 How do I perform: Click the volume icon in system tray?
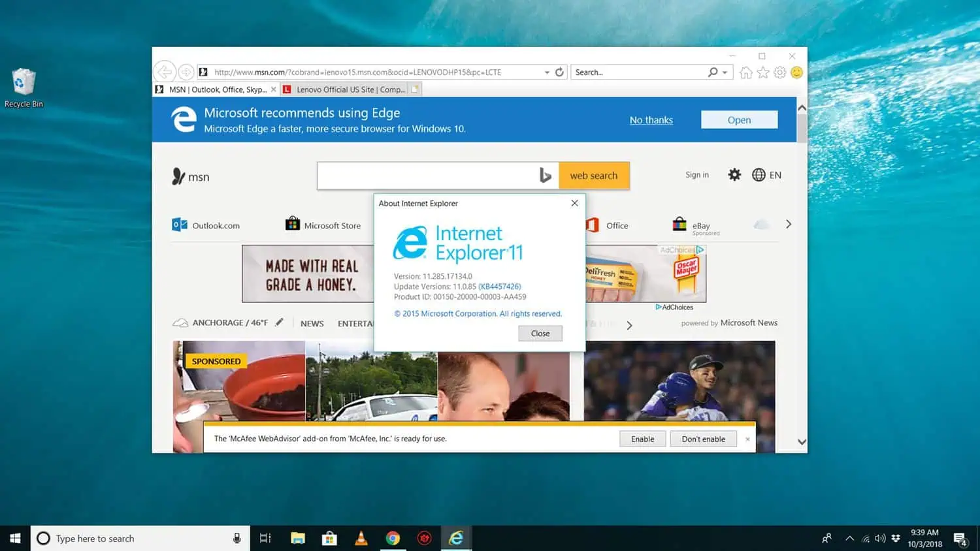click(880, 539)
